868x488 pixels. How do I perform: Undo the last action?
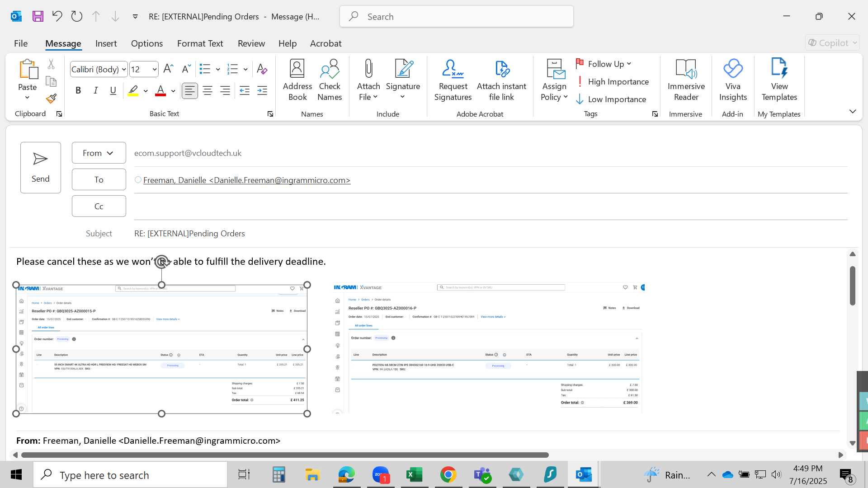click(x=57, y=17)
